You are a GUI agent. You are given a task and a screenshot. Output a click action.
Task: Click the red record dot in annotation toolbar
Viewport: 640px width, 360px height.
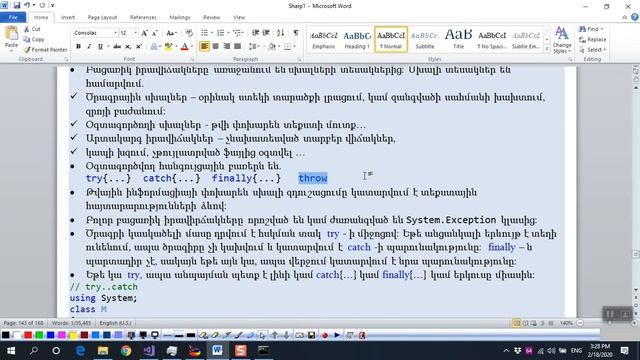325,336
